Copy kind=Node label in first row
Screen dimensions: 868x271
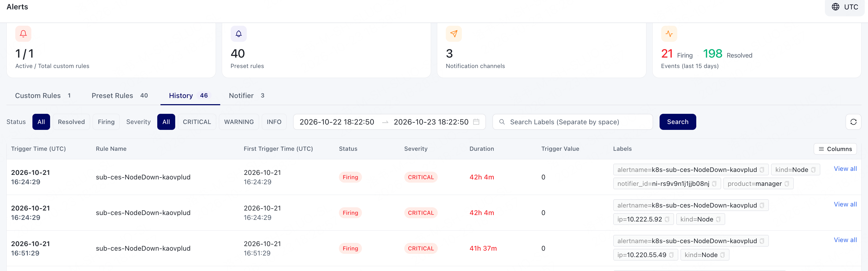813,170
